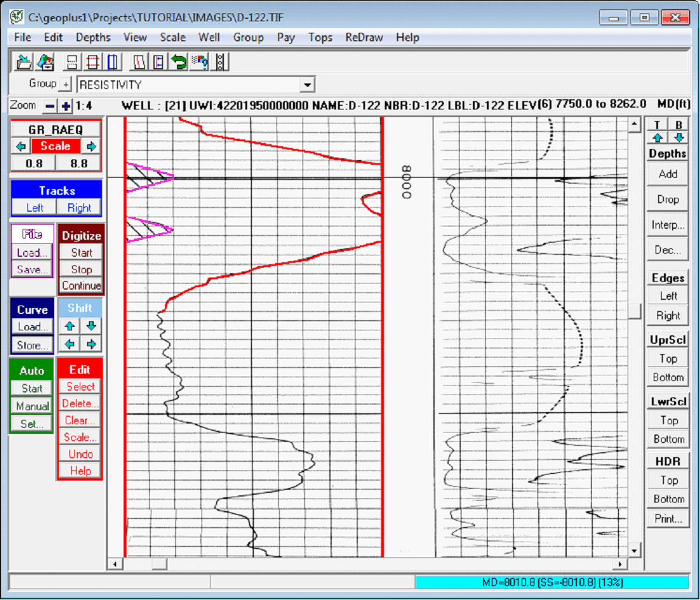This screenshot has width=700, height=600.
Task: Open the settings help icon with question mark
Action: [198, 61]
